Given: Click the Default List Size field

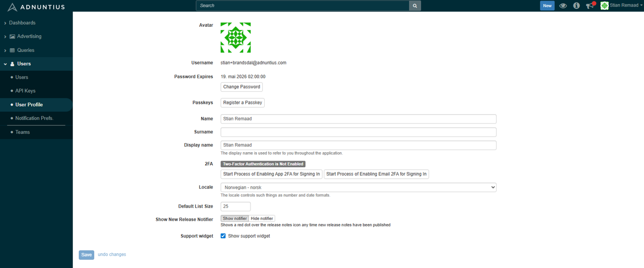Looking at the screenshot, I should coord(235,207).
